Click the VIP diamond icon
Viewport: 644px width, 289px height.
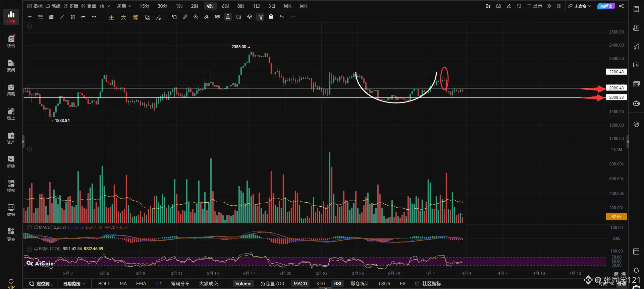tap(11, 283)
